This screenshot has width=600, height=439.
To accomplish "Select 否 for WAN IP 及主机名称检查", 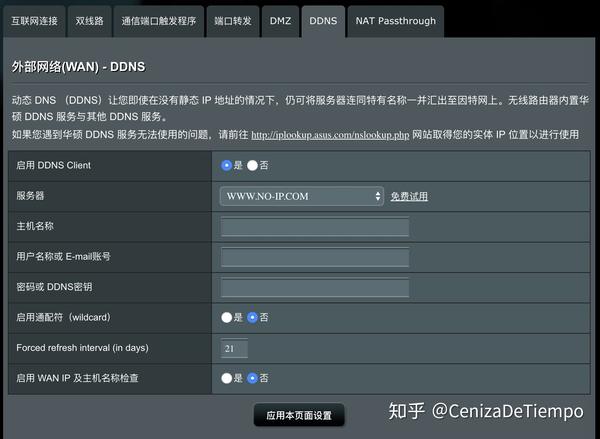I will [253, 378].
